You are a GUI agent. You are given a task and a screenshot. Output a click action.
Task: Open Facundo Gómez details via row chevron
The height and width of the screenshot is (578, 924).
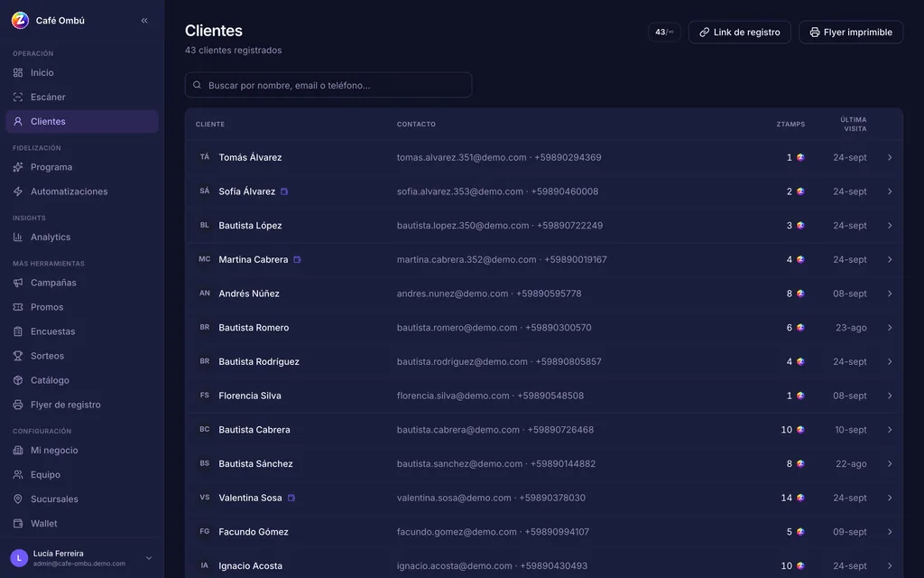(x=890, y=532)
